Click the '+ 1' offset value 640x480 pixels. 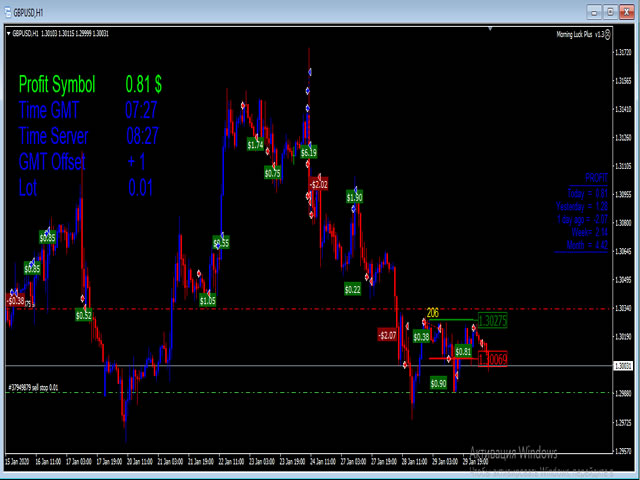[136, 162]
